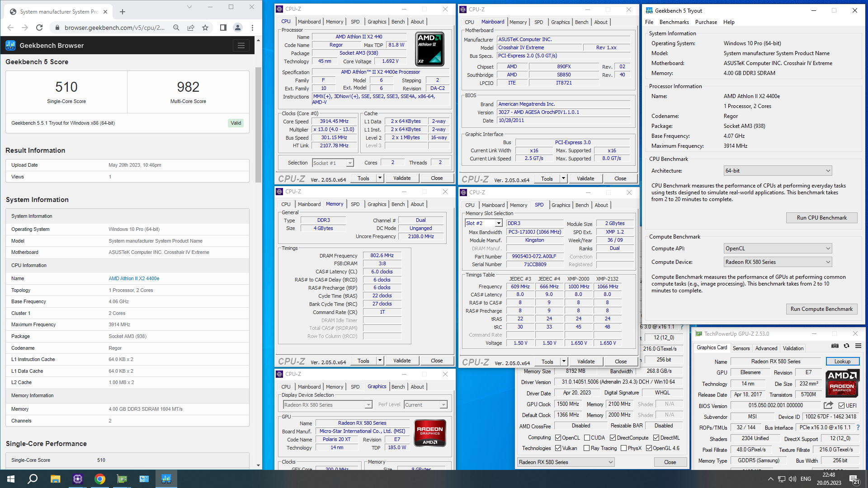Switch to Google Chrome on taskbar
Viewport: 868px width, 488px height.
(x=100, y=479)
